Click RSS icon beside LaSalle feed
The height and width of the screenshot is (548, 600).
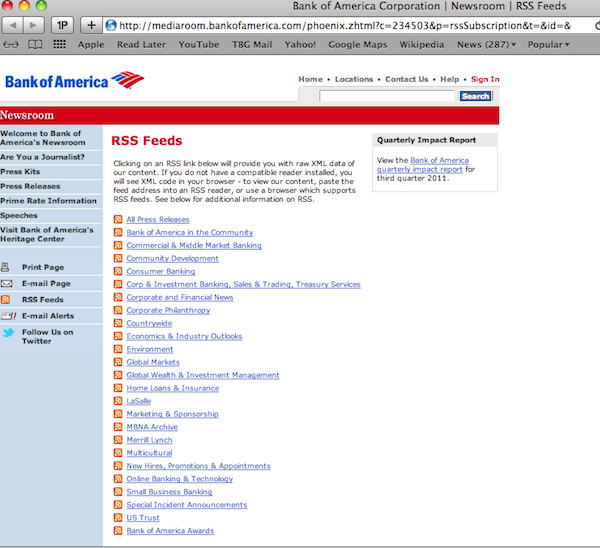coord(118,401)
